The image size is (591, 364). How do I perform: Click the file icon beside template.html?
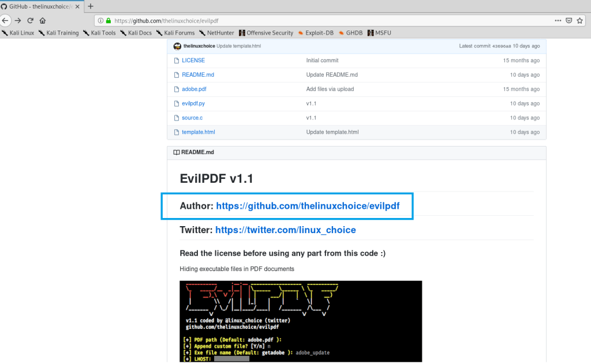click(177, 132)
